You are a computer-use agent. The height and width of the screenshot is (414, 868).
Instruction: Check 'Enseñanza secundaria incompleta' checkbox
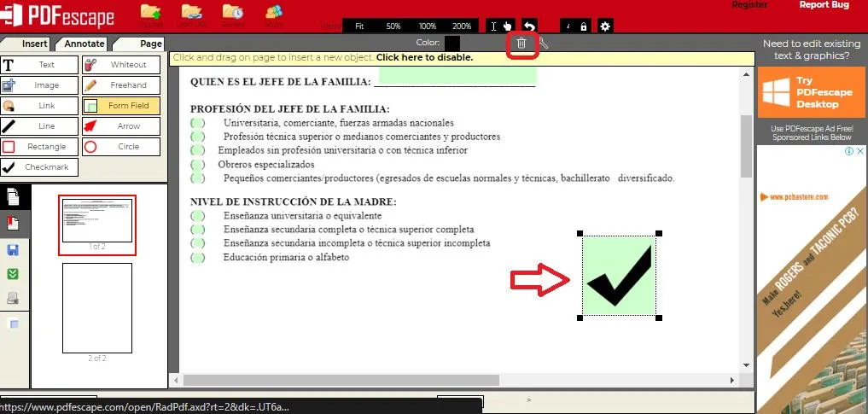198,243
